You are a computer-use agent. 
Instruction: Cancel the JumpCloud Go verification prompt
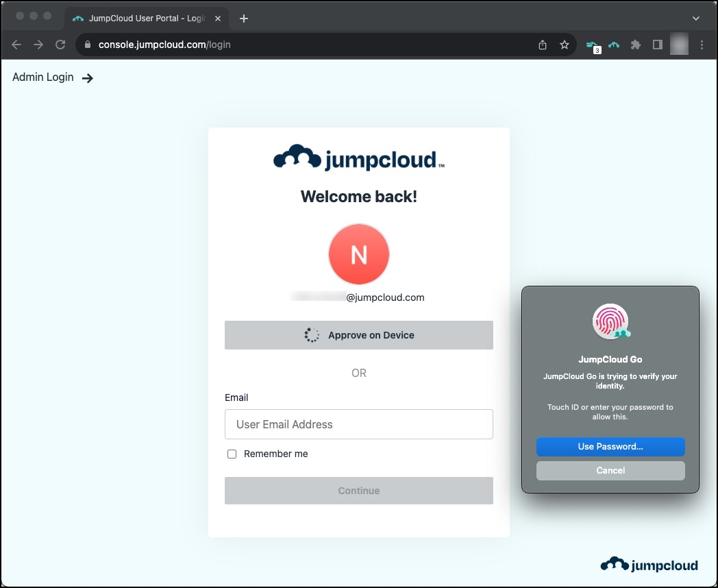pos(610,471)
